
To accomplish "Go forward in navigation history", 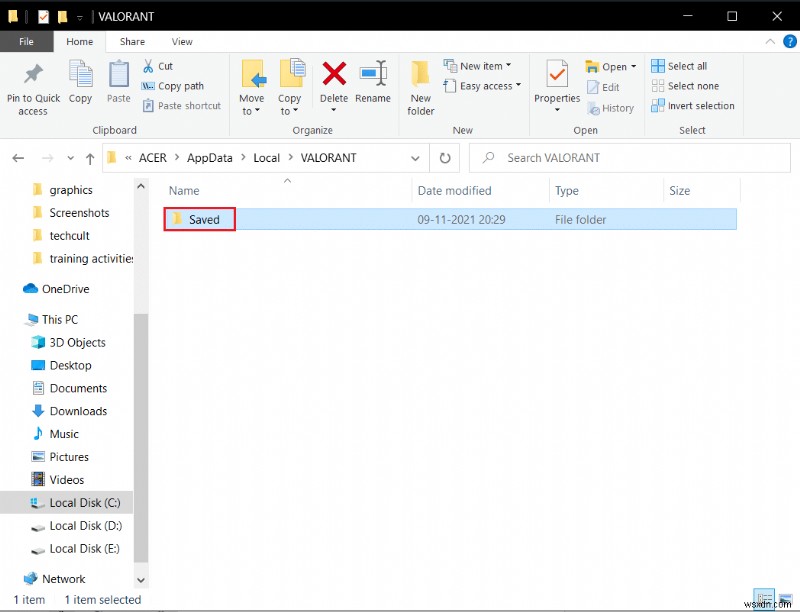I will (x=47, y=158).
